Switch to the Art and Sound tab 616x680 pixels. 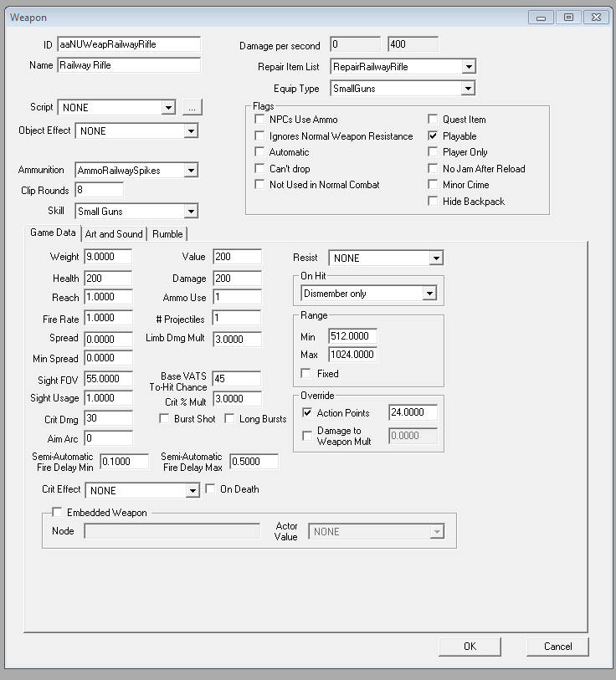coord(114,234)
